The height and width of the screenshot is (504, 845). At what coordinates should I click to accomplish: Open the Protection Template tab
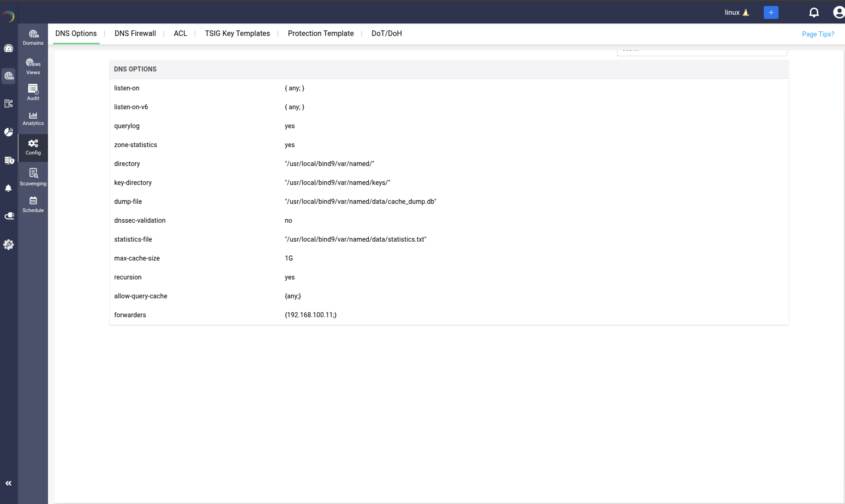point(321,34)
